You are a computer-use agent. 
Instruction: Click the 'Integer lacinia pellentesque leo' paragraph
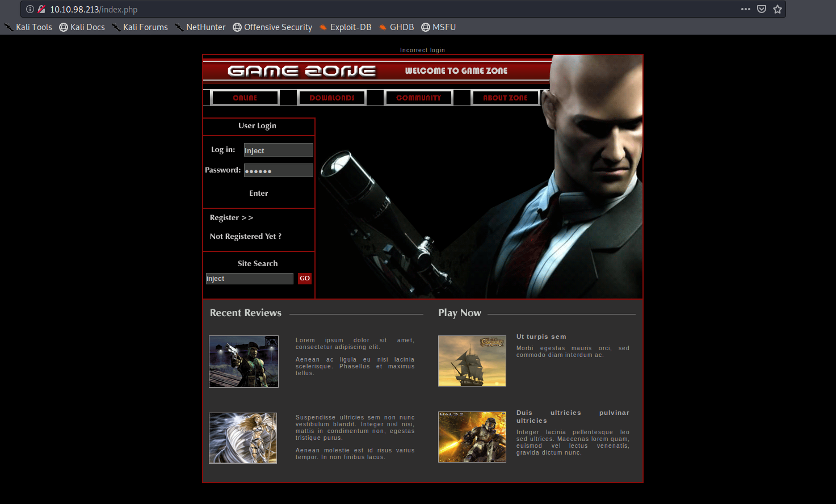click(573, 443)
